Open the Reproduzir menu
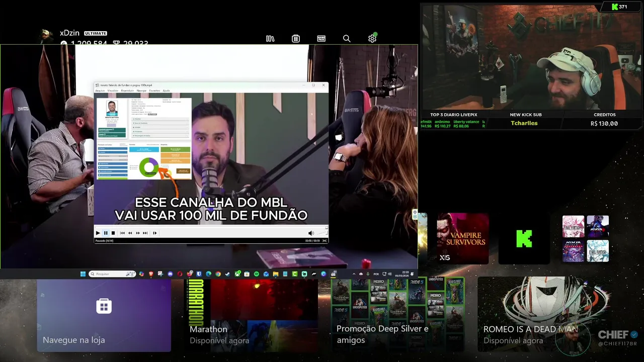The height and width of the screenshot is (362, 644). pyautogui.click(x=127, y=90)
